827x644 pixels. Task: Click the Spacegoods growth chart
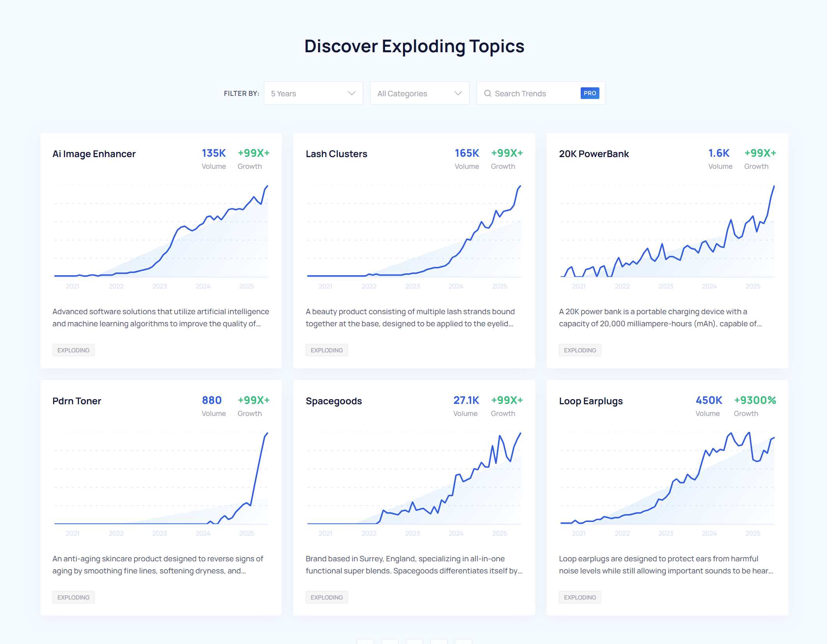[x=414, y=480]
